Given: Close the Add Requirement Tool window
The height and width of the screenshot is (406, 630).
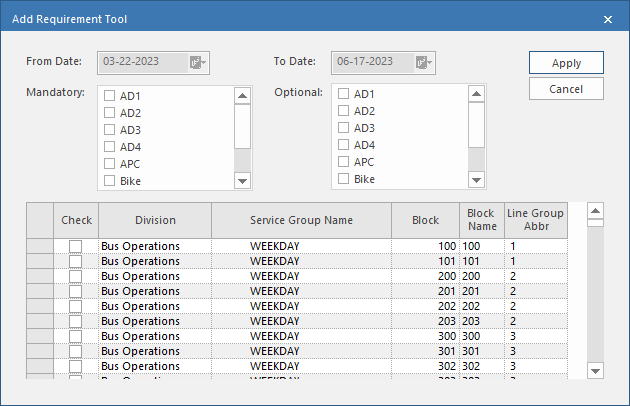Looking at the screenshot, I should click(x=608, y=19).
